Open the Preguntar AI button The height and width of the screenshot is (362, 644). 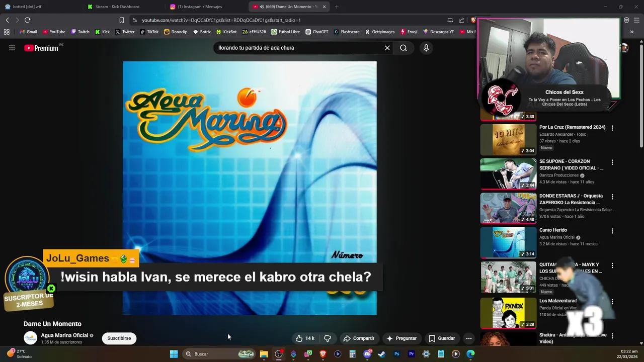coord(401,338)
